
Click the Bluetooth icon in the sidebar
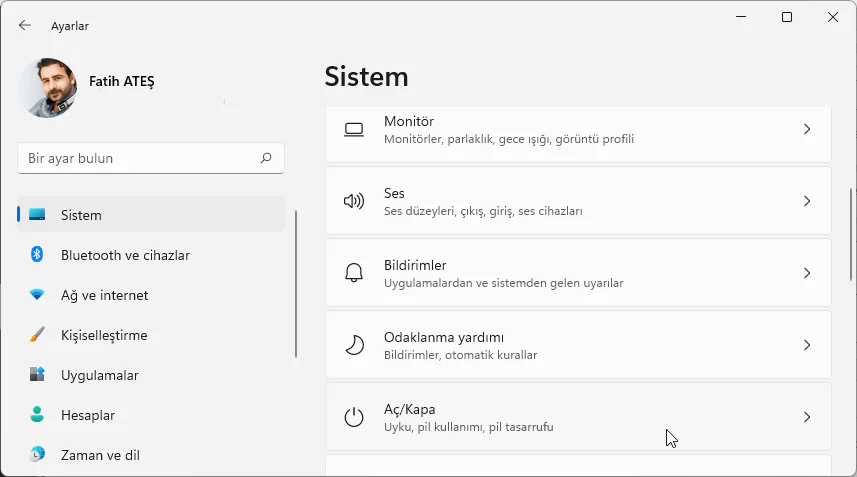(x=37, y=255)
